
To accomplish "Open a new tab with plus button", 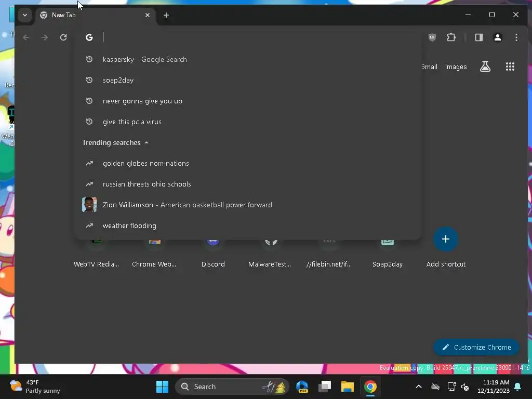I will [x=166, y=15].
